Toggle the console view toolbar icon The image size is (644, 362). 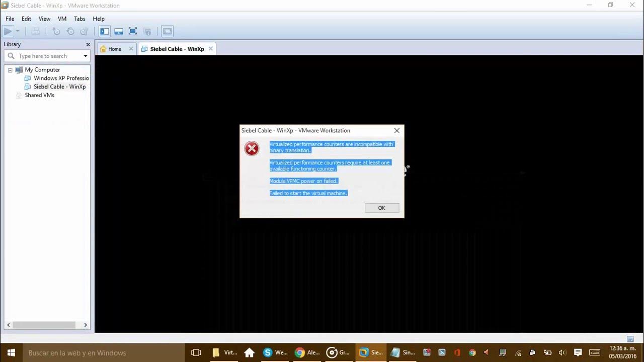tap(167, 31)
